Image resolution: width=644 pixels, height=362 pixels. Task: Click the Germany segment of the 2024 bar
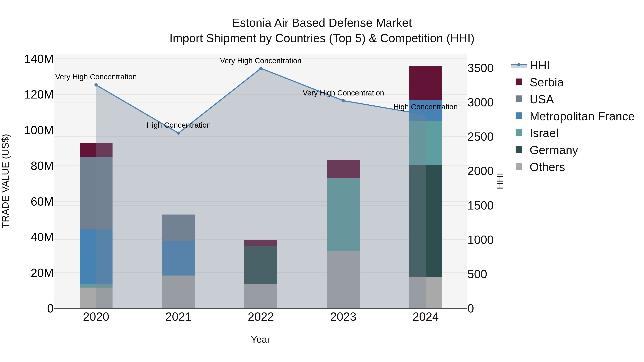tap(426, 221)
